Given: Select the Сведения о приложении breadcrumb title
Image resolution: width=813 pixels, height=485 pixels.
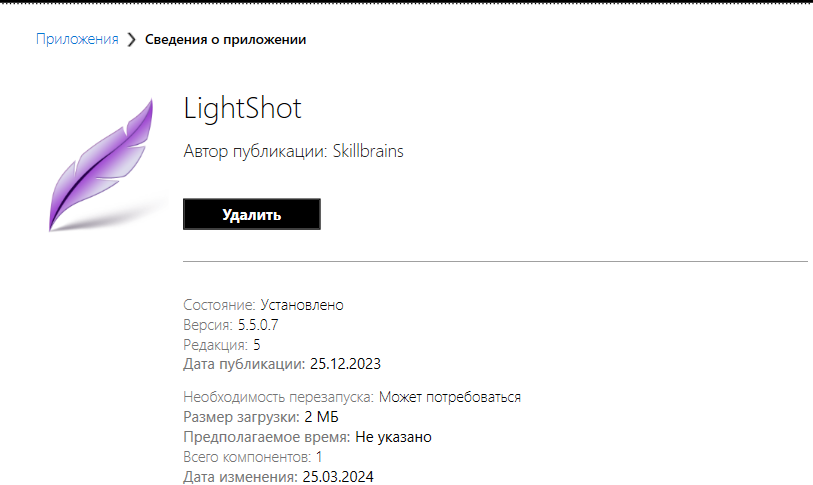Looking at the screenshot, I should 226,40.
